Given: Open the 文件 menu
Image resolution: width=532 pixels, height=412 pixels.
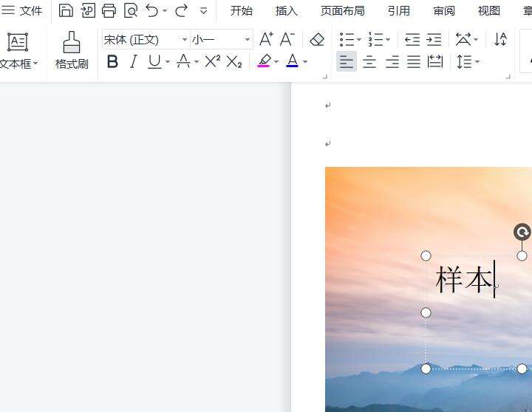Looking at the screenshot, I should click(21, 10).
